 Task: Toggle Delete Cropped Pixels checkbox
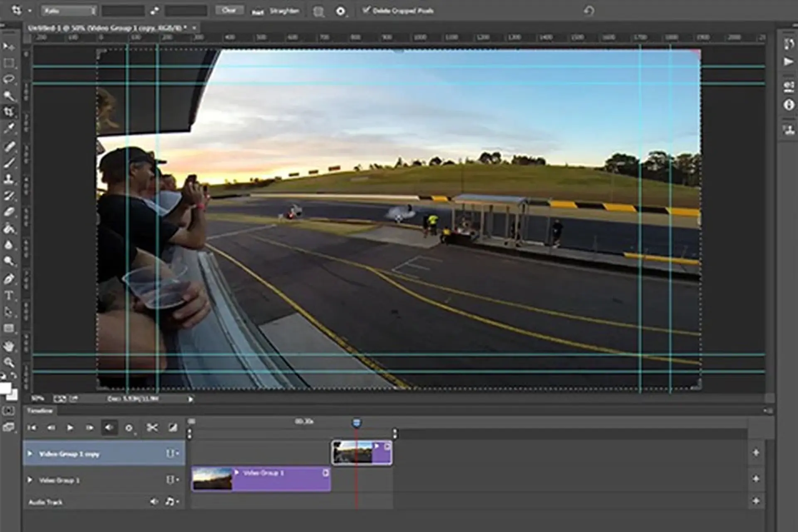tap(366, 10)
